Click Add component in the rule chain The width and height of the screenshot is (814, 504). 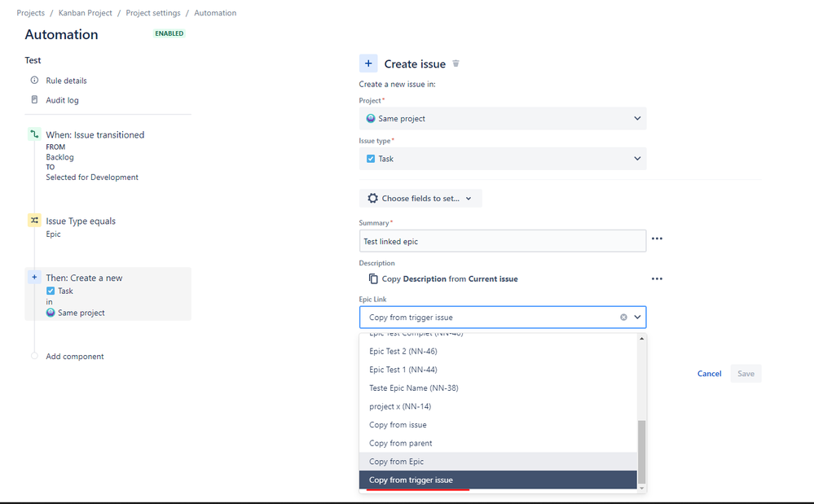pos(75,357)
